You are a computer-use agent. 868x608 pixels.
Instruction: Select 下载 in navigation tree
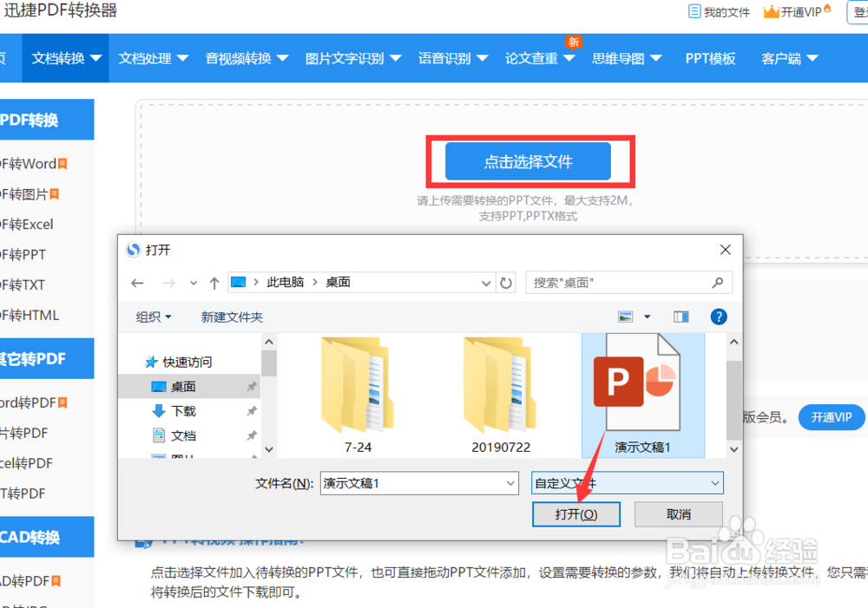point(183,411)
